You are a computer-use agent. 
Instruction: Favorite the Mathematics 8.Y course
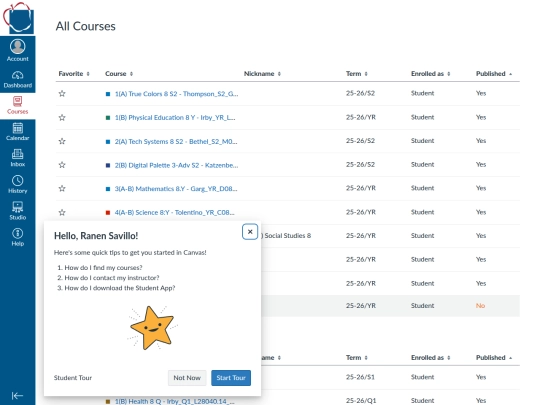coord(62,188)
